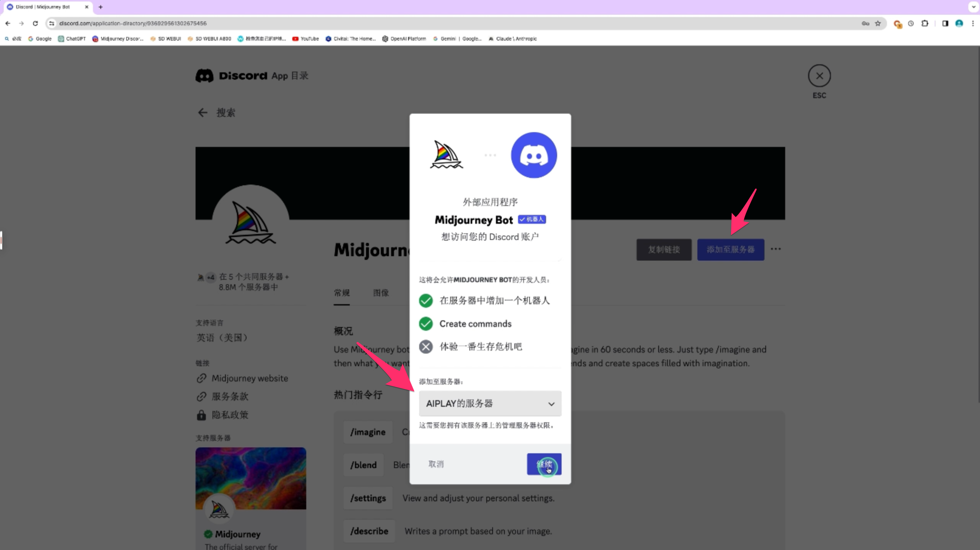Click the grey X next to 体验一番生存危机吧
This screenshot has width=980, height=550.
coord(426,347)
